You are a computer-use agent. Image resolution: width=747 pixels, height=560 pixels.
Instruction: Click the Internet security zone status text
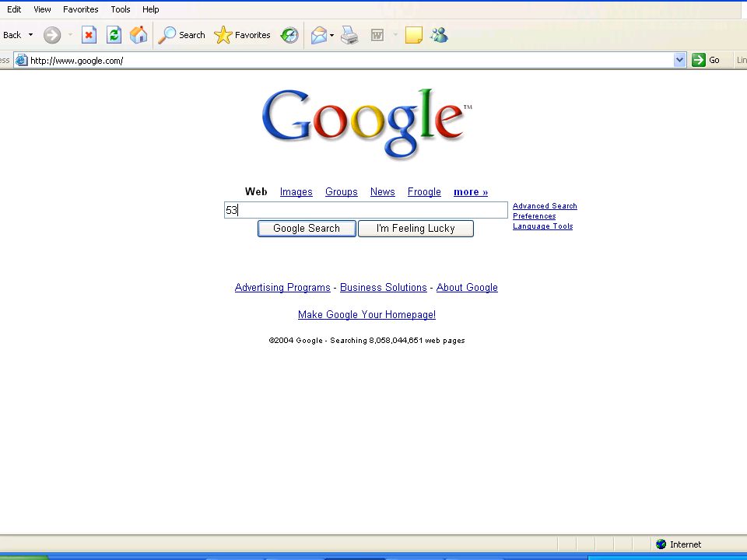point(686,544)
